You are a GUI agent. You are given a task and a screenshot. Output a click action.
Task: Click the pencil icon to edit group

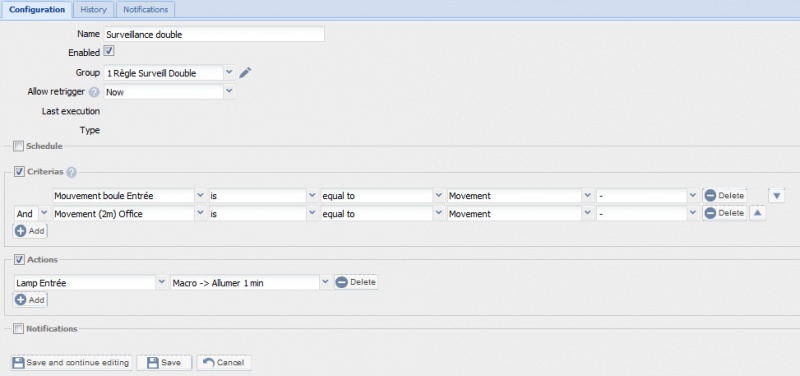click(245, 73)
